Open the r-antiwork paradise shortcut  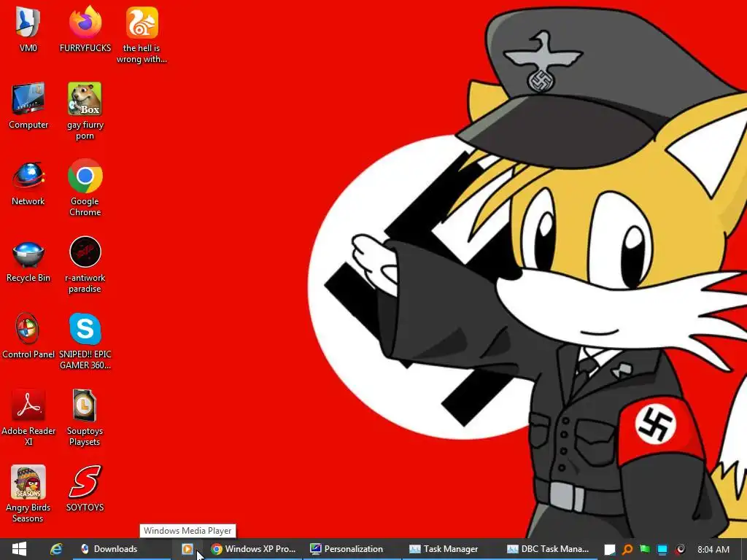85,264
